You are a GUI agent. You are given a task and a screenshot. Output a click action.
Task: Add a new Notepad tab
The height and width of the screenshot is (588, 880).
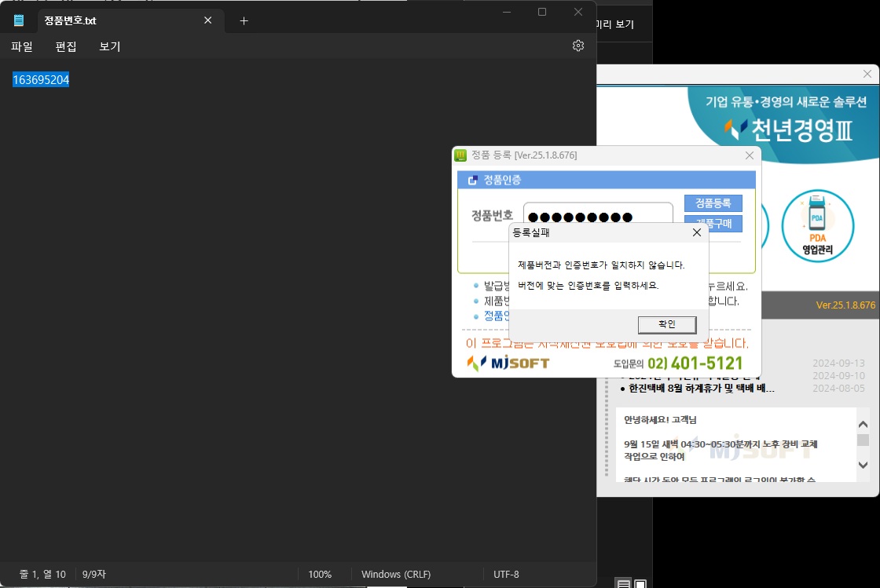244,20
